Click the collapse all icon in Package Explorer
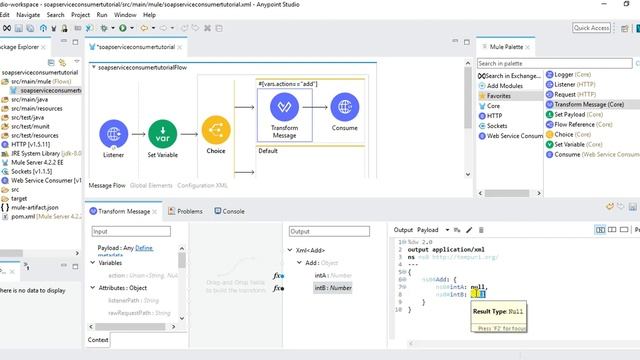Viewport: 640px width, 360px height. pos(51,62)
